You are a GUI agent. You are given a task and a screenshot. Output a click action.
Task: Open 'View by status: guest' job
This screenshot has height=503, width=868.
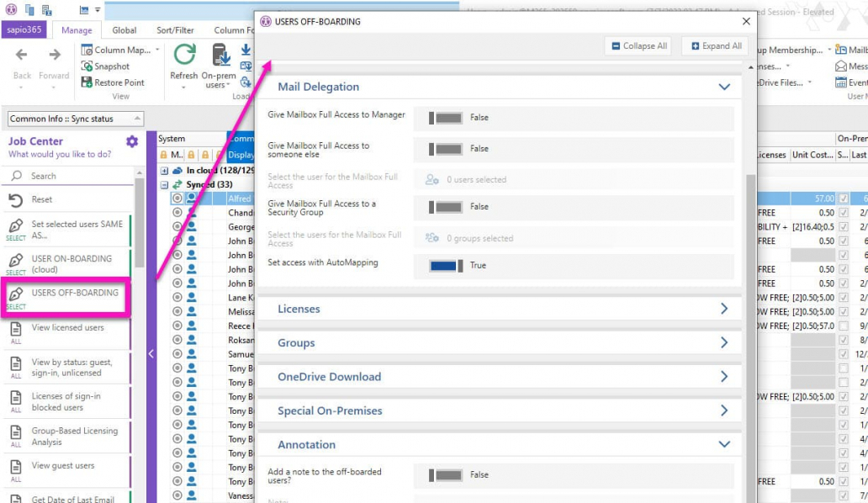66,368
